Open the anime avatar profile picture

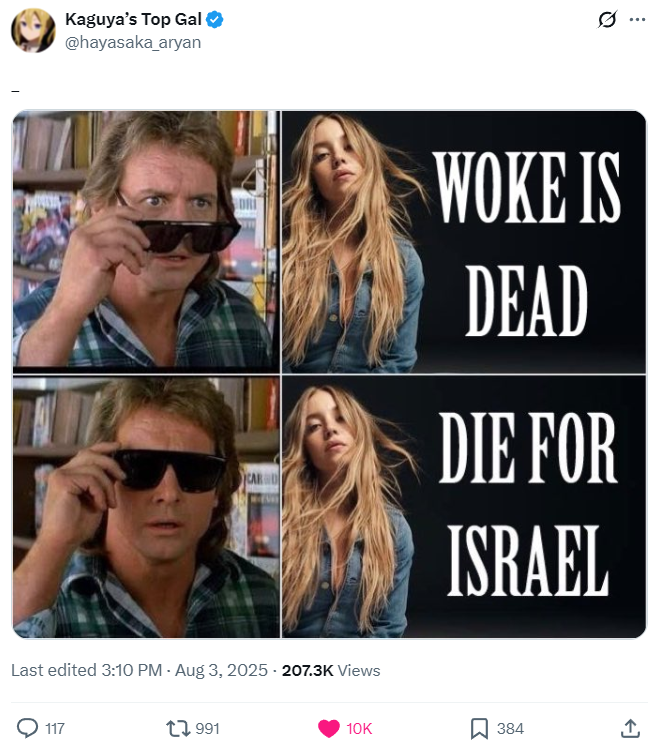tap(33, 30)
